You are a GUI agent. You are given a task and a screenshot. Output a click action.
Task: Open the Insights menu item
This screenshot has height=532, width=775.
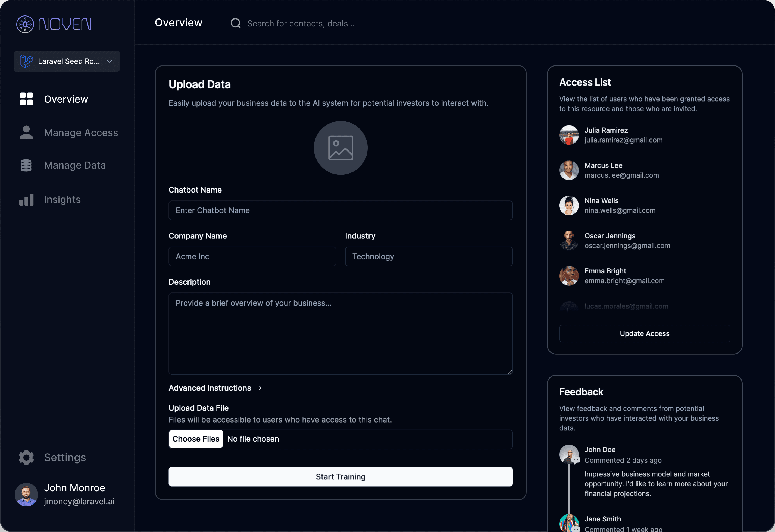(62, 199)
